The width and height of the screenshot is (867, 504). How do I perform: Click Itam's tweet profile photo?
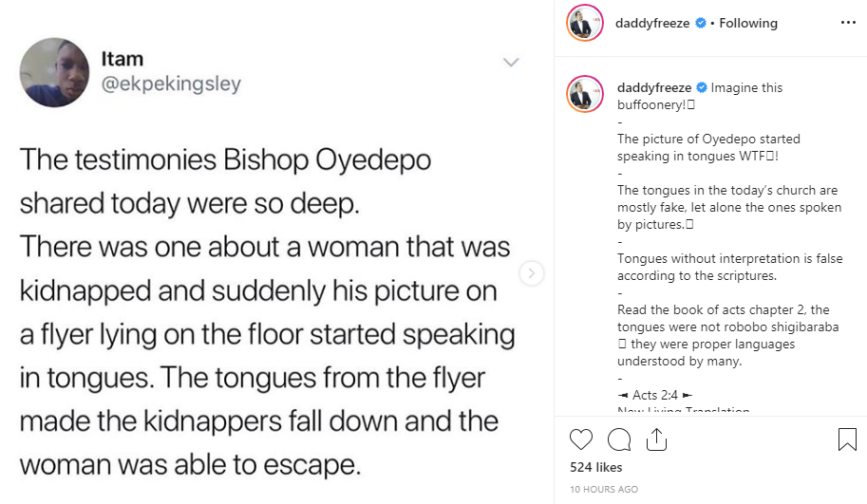[x=54, y=72]
